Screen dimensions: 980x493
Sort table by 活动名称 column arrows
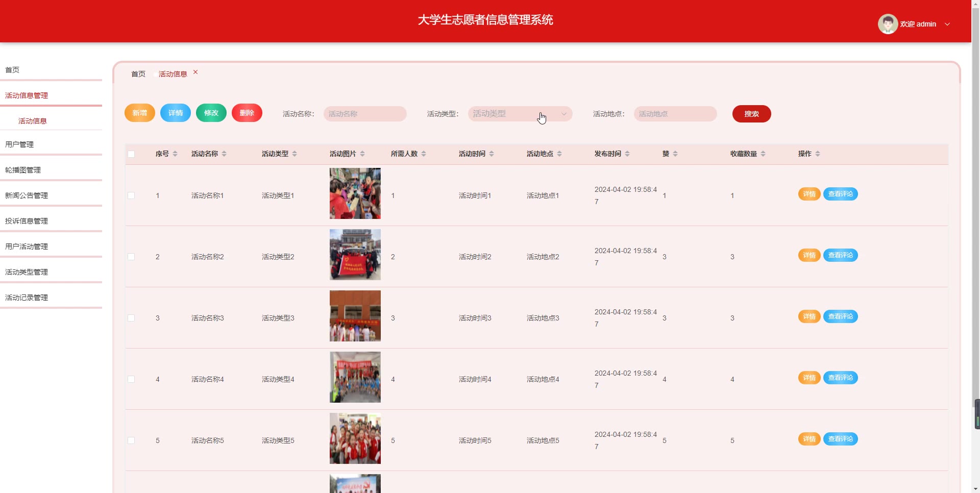224,154
